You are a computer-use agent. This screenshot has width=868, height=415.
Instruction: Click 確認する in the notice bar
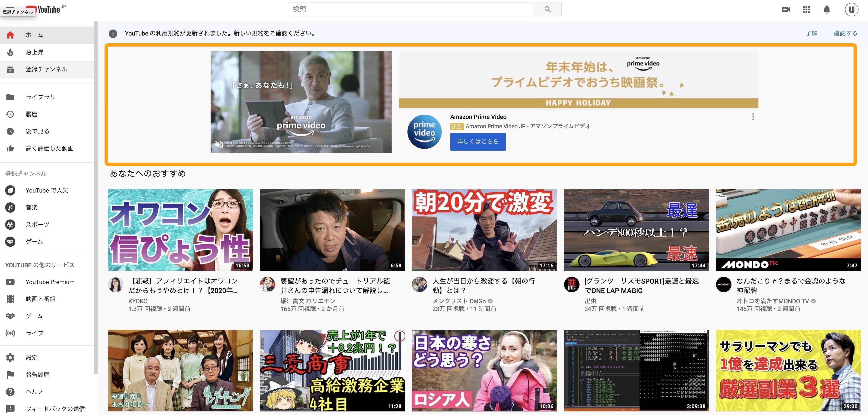[x=846, y=33]
